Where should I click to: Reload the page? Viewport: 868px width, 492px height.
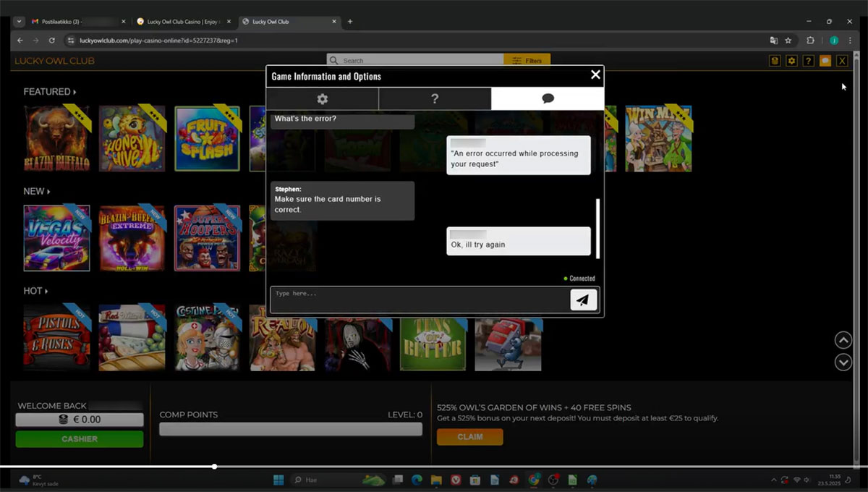click(x=52, y=41)
